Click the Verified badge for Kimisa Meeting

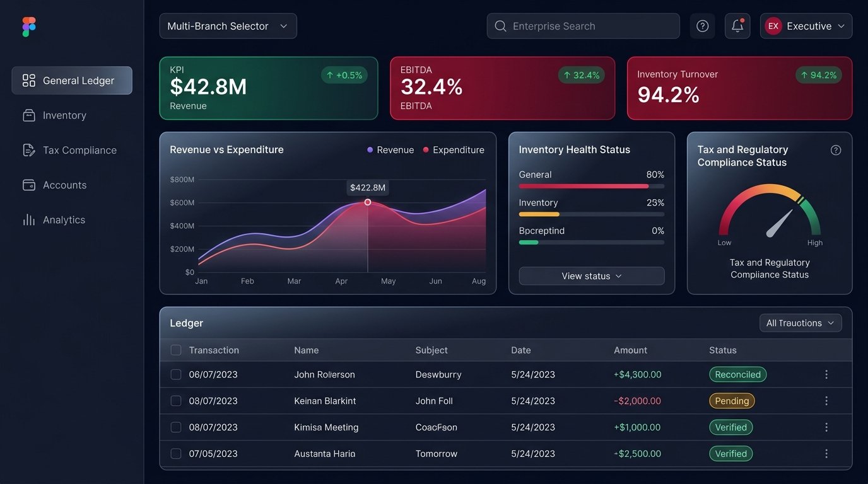click(730, 427)
